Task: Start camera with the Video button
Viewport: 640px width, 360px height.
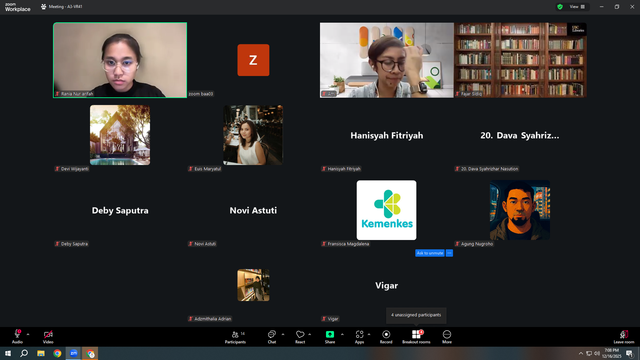Action: [x=48, y=337]
